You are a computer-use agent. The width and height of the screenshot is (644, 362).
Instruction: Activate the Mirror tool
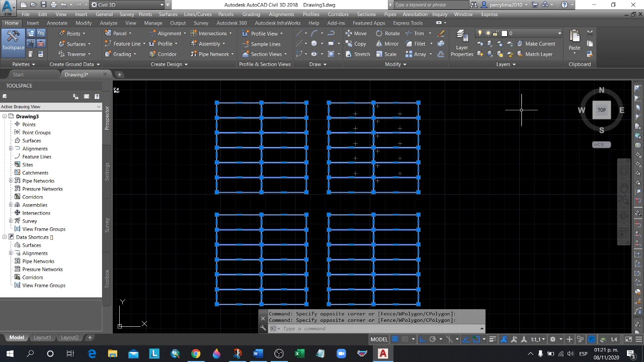(x=387, y=44)
